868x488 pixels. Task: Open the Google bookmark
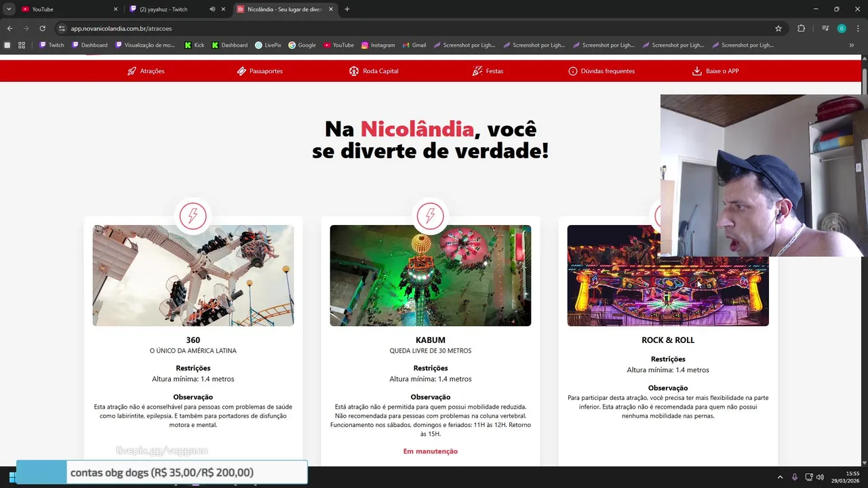tap(302, 45)
